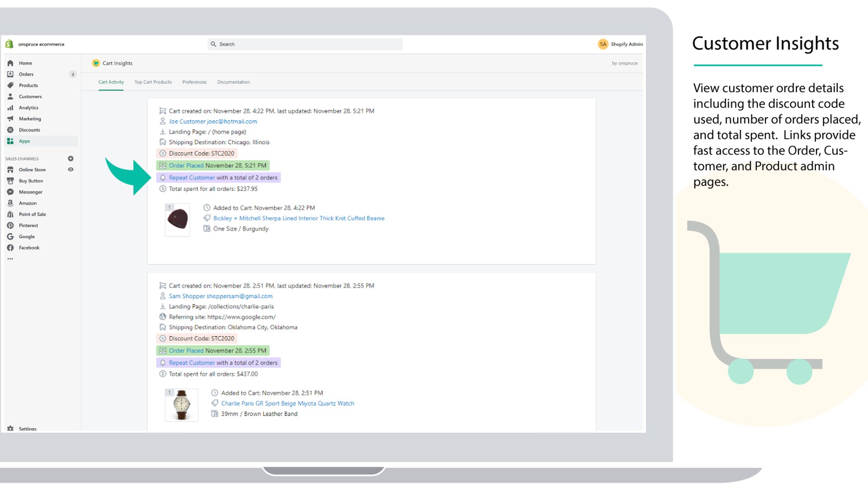This screenshot has height=488, width=868.
Task: Click Landing Page: /collections/charlie-paris
Action: click(x=221, y=307)
